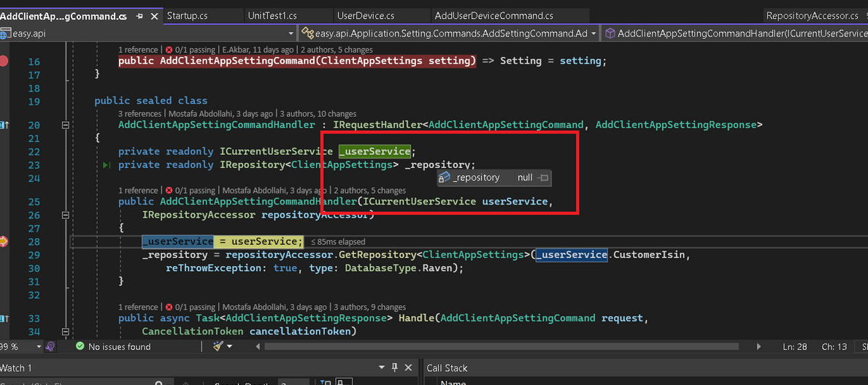Open '1 reference' CodeLens above line 16
This screenshot has height=385, width=868.
point(138,50)
